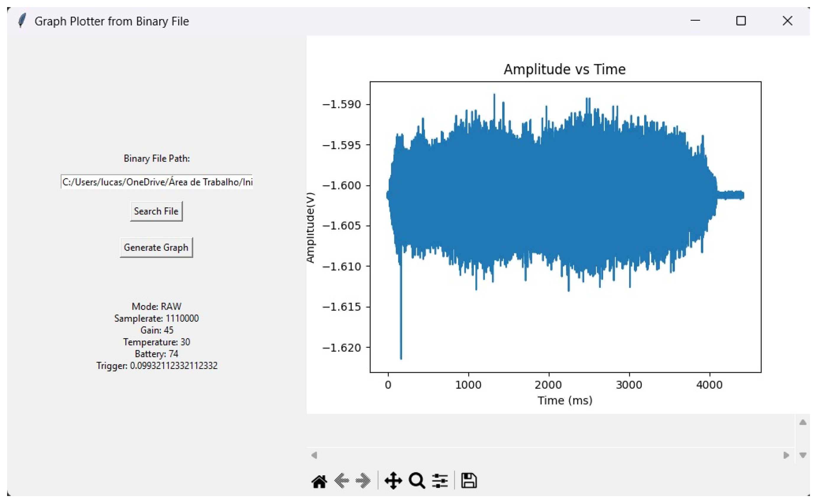Minimize the Graph Plotter window
Image resolution: width=817 pixels, height=504 pixels.
[695, 21]
